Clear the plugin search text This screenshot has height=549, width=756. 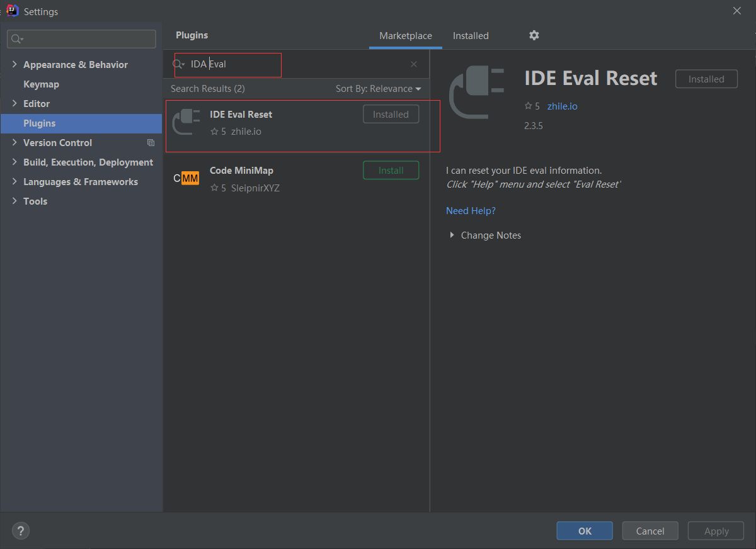pos(414,64)
